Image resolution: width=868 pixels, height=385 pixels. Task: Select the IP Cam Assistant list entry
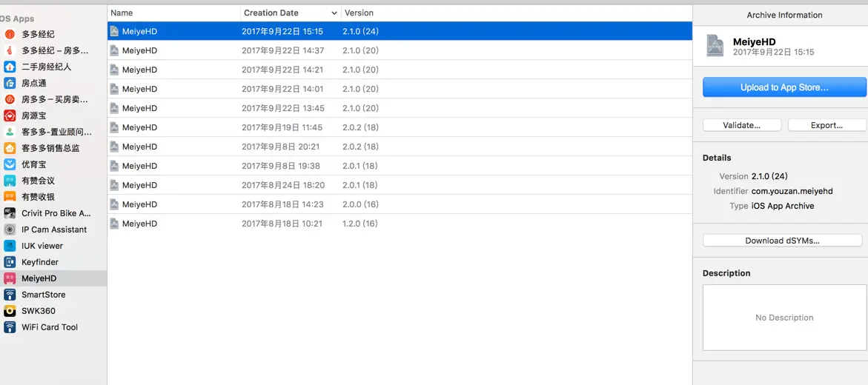53,230
